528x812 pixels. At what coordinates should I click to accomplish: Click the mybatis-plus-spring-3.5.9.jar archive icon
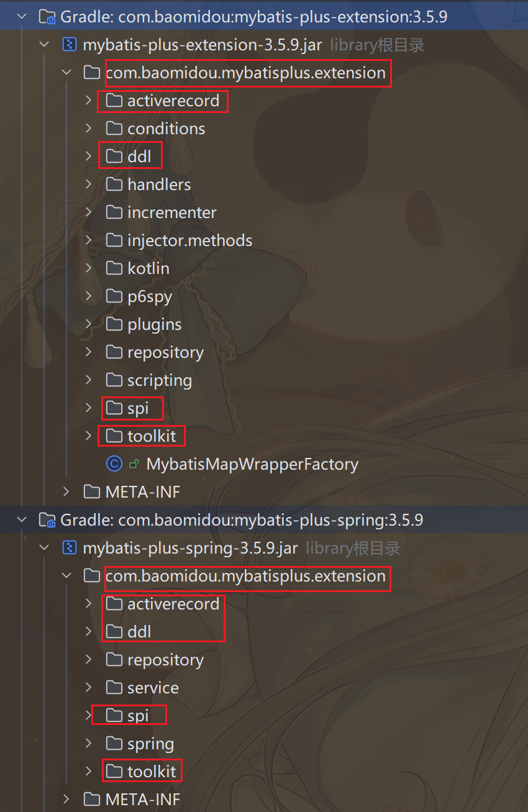[x=70, y=548]
